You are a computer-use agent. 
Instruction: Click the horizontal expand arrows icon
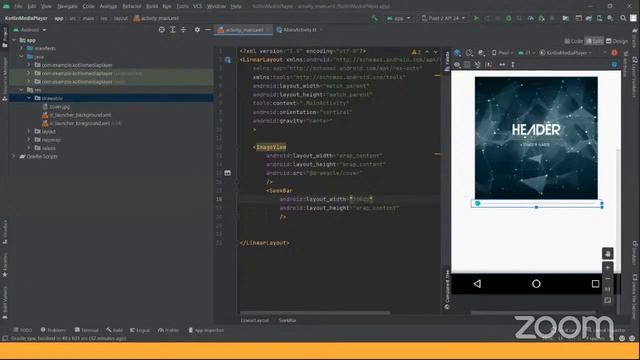[502, 64]
